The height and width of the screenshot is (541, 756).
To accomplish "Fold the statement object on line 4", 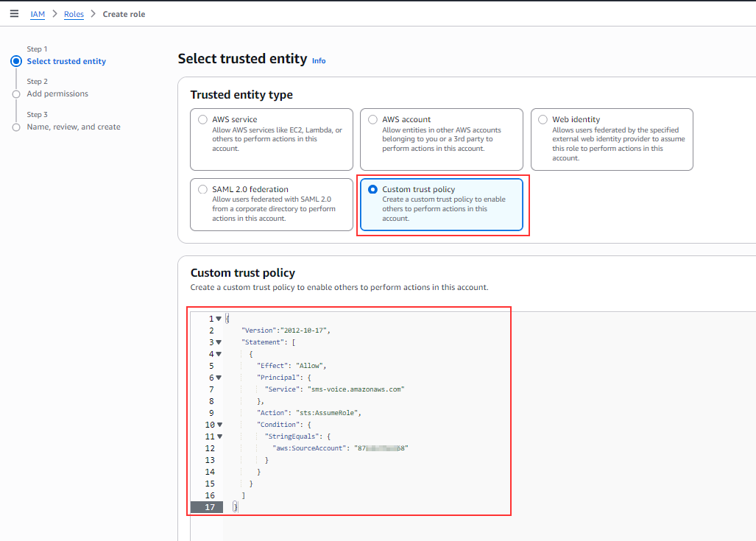I will (x=219, y=354).
